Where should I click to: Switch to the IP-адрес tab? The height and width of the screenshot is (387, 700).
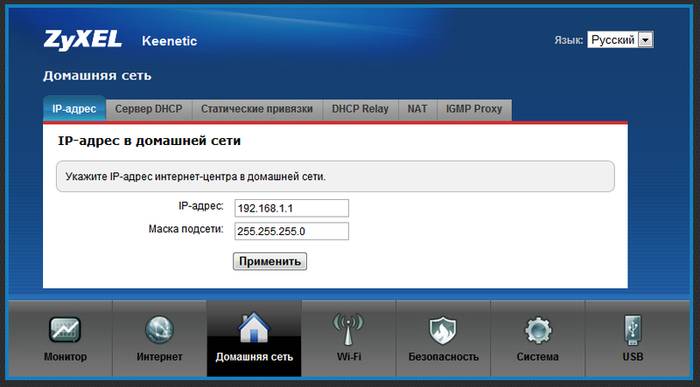click(75, 109)
